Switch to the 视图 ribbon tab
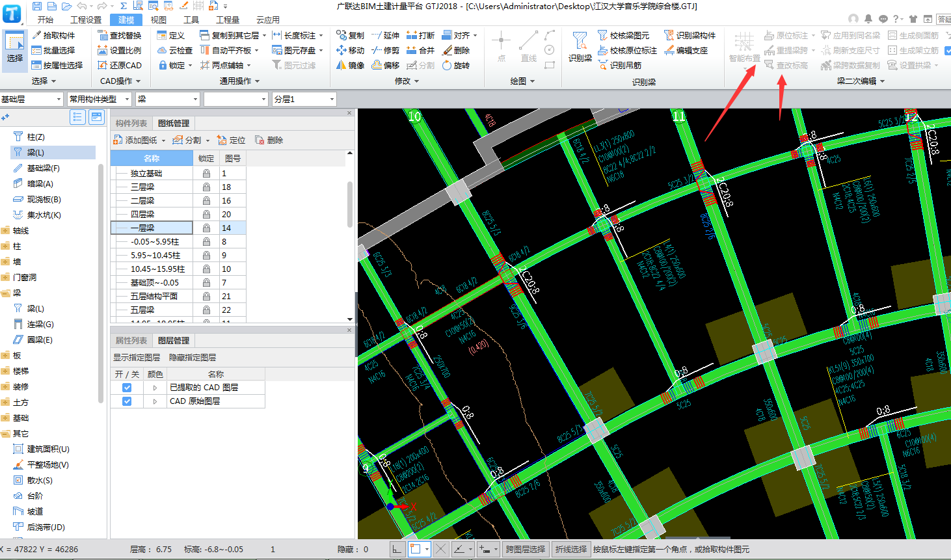The image size is (951, 560). pos(159,20)
